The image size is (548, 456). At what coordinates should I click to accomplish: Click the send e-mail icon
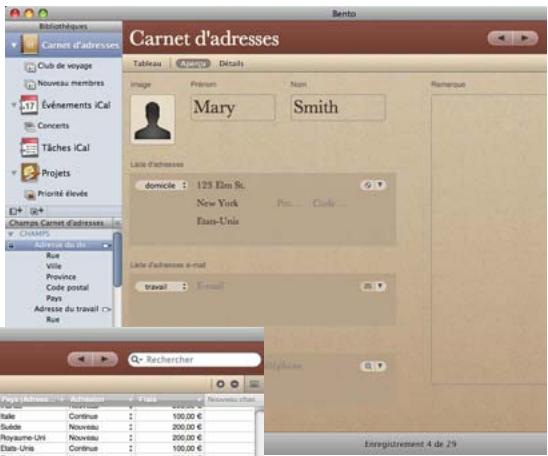pyautogui.click(x=368, y=286)
